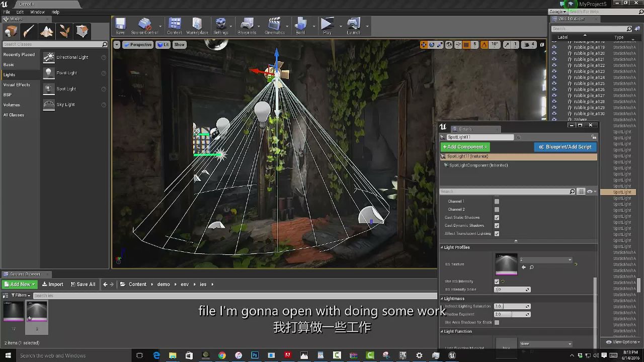The width and height of the screenshot is (644, 362).
Task: Select the rotate gizmo tool in viewport
Action: (432, 45)
